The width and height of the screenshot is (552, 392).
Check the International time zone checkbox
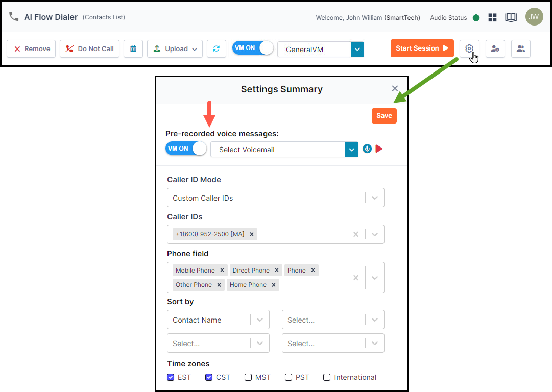(x=327, y=377)
